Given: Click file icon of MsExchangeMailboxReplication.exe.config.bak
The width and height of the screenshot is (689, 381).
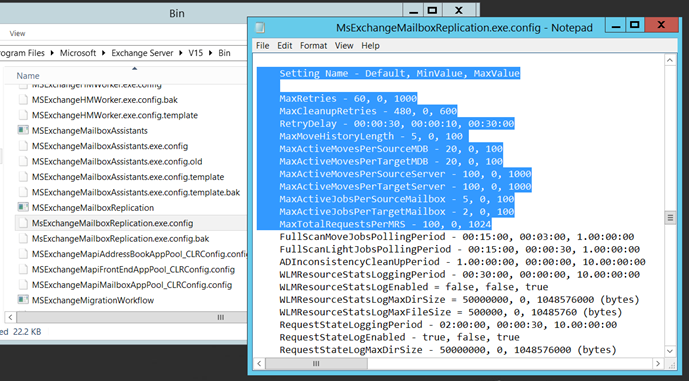Looking at the screenshot, I should (x=23, y=238).
